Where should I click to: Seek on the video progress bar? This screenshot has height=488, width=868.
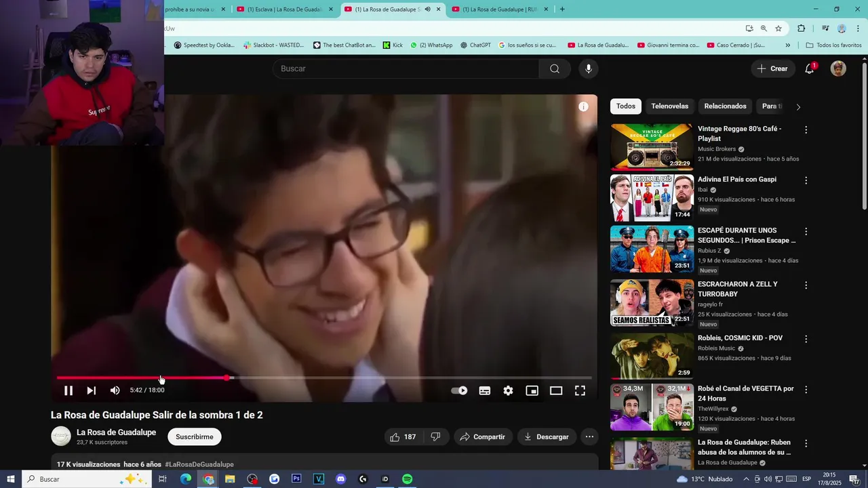click(x=324, y=378)
